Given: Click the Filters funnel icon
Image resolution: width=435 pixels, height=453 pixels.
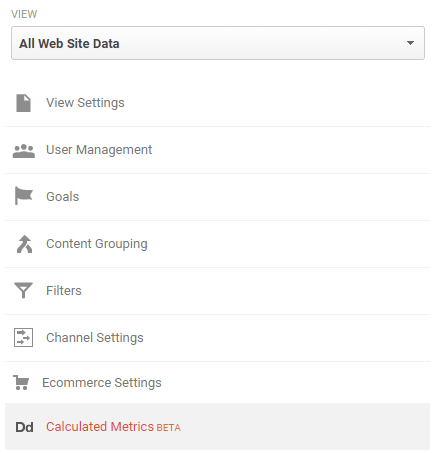Looking at the screenshot, I should tap(23, 290).
